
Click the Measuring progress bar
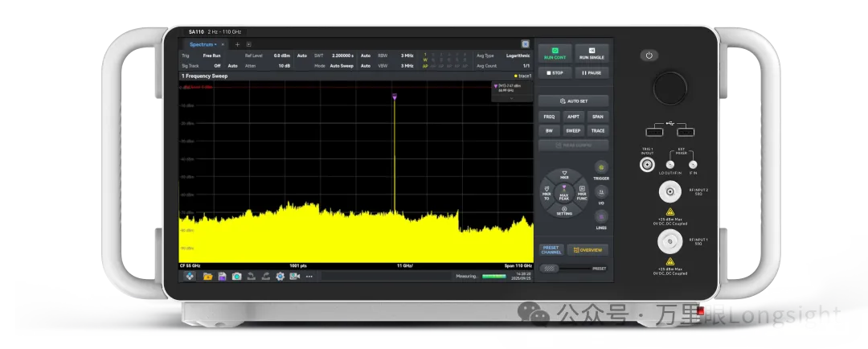pyautogui.click(x=493, y=276)
